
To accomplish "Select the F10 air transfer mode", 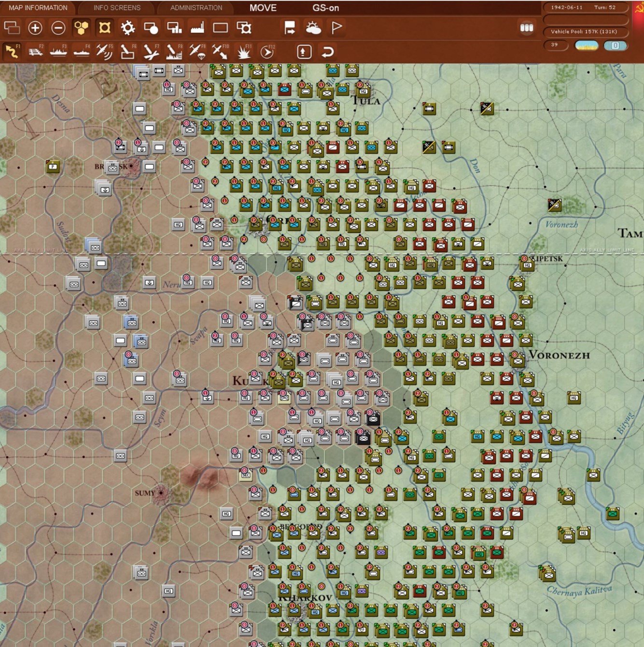I will (x=221, y=52).
